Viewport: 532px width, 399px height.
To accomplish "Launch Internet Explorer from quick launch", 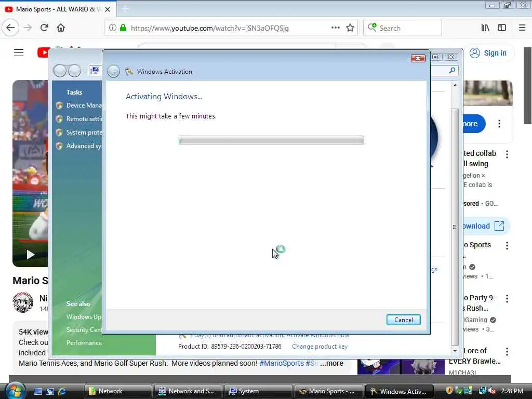I will coord(62,391).
